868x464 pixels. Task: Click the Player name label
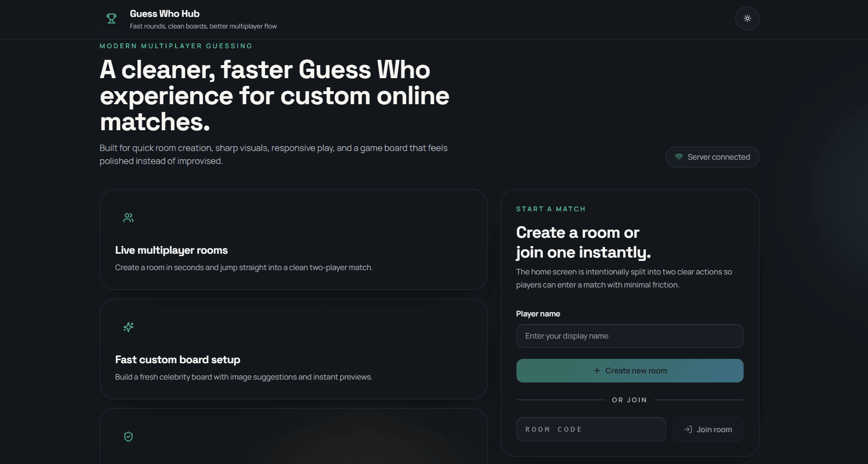coord(538,314)
